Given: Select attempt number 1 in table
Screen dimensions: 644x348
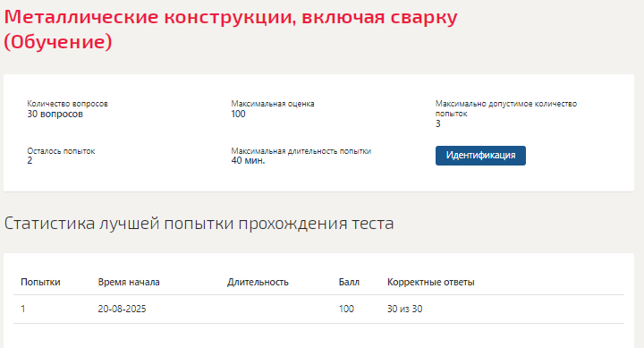Looking at the screenshot, I should (x=23, y=309).
